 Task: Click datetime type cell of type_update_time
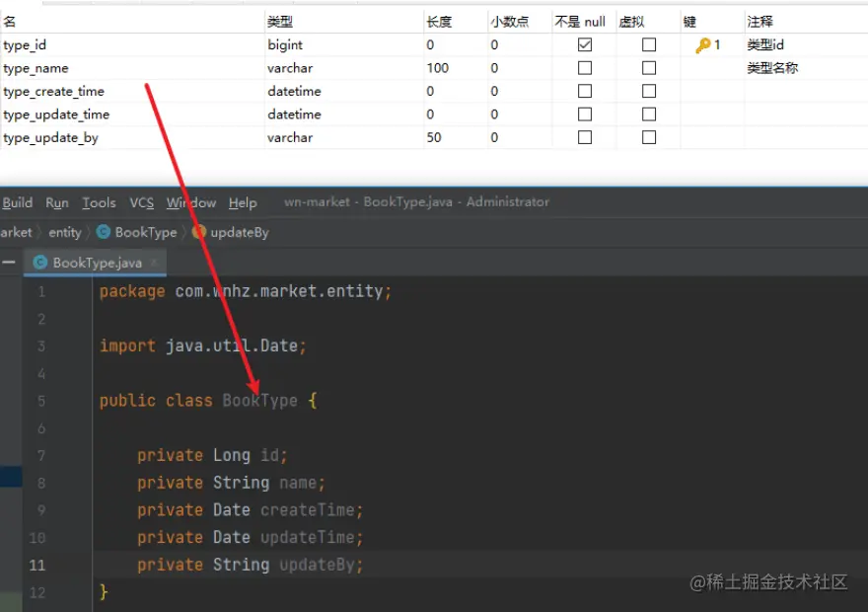(x=344, y=115)
